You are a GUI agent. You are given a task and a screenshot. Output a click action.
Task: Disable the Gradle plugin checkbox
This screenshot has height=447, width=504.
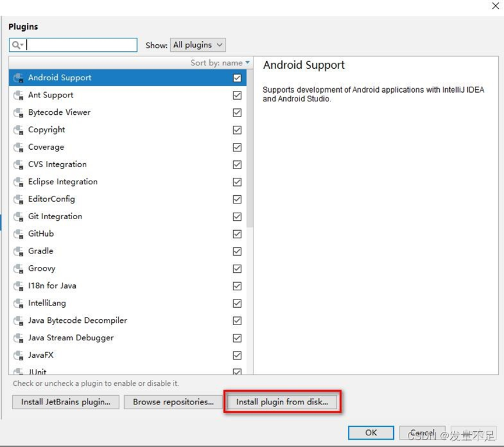(237, 252)
